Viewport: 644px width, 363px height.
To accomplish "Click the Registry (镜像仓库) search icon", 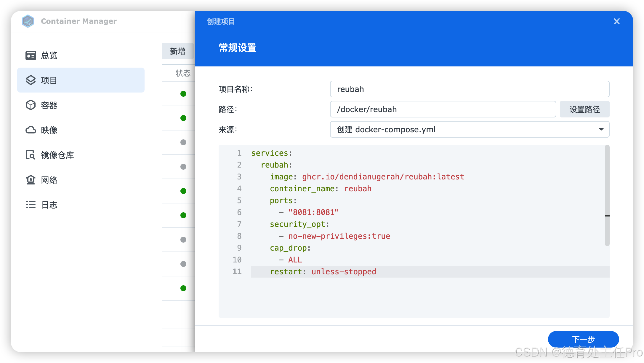I will coord(31,155).
